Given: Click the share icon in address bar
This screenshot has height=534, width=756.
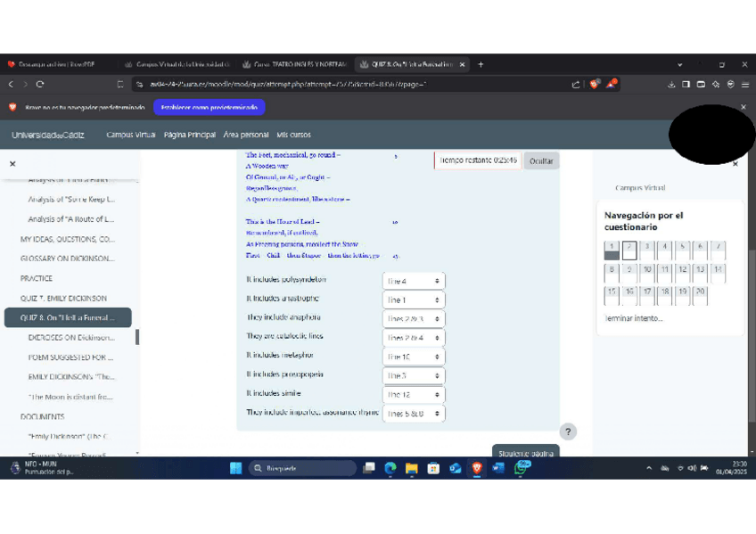Looking at the screenshot, I should 576,85.
